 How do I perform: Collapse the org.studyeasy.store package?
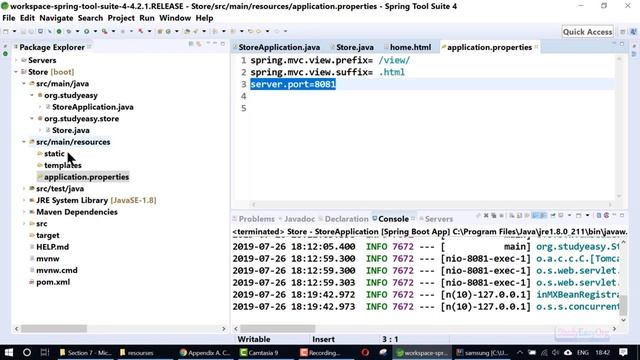[x=32, y=118]
